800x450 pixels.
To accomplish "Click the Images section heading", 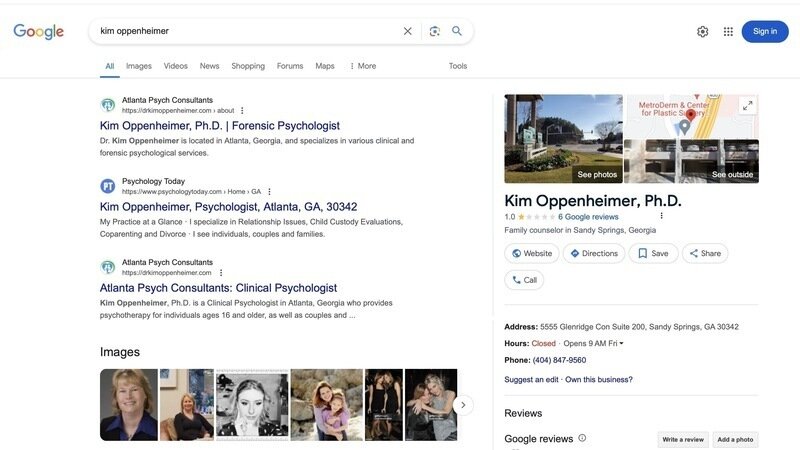I will pyautogui.click(x=120, y=352).
